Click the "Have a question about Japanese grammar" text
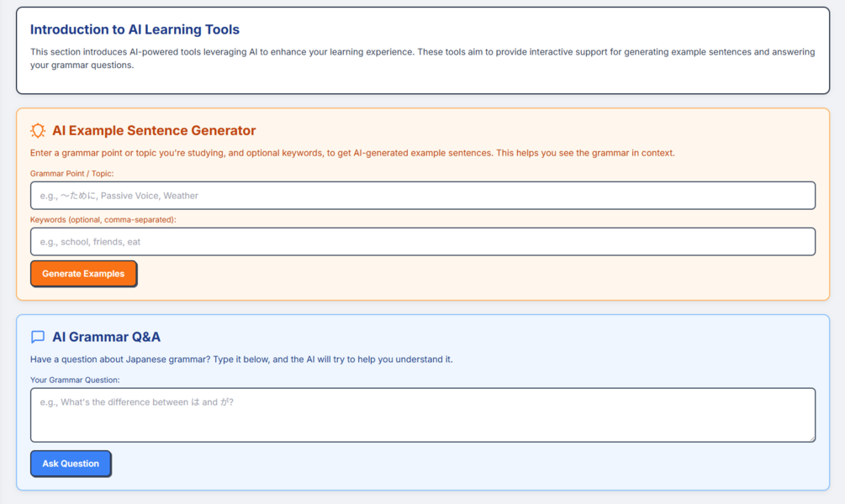 coord(241,360)
